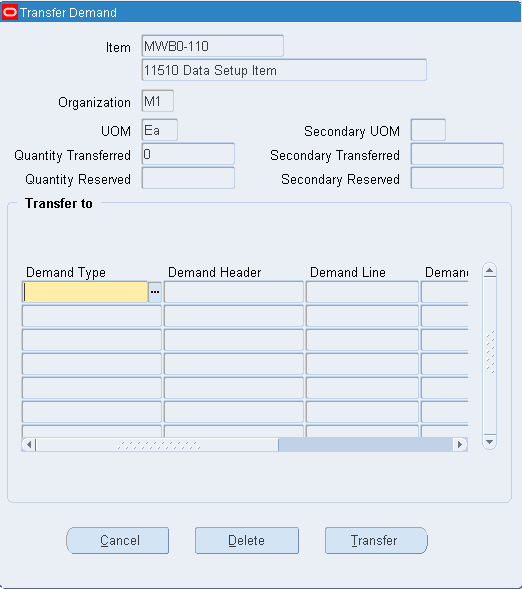Click the Secondary UOM field
Screen dimensions: 522x589
pos(428,130)
